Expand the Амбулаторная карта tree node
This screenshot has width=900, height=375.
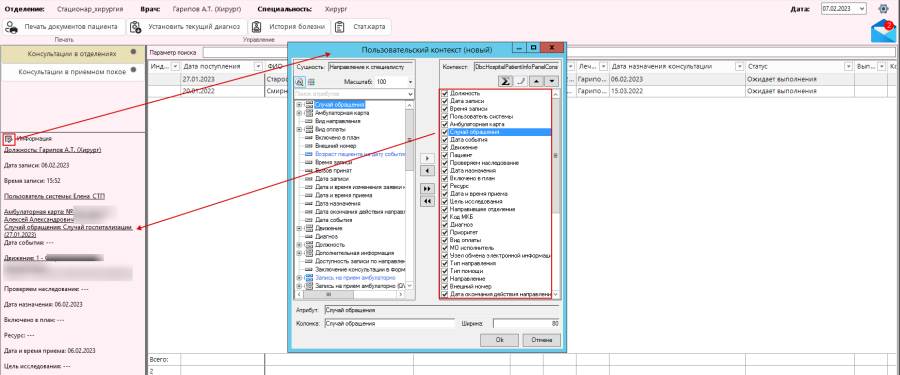click(298, 113)
